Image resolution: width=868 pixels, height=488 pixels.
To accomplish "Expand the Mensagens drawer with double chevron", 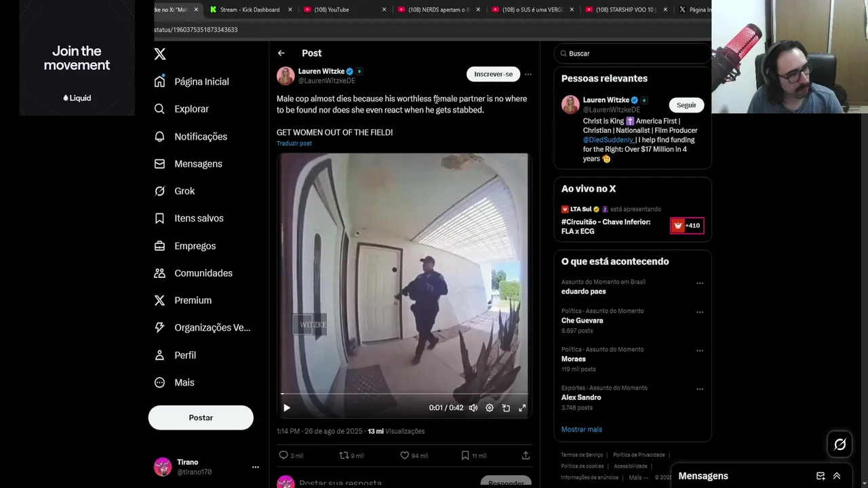I will pos(837,476).
